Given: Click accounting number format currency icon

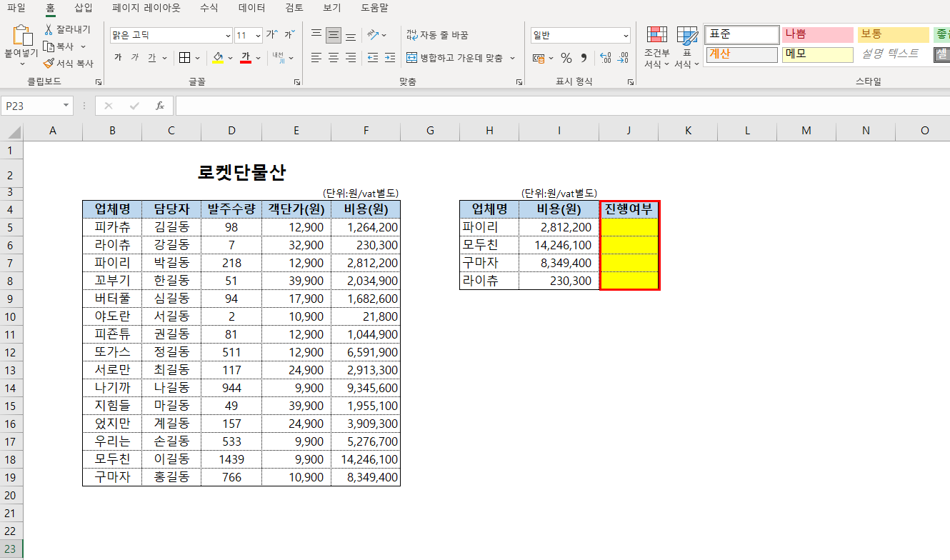Looking at the screenshot, I should (539, 58).
